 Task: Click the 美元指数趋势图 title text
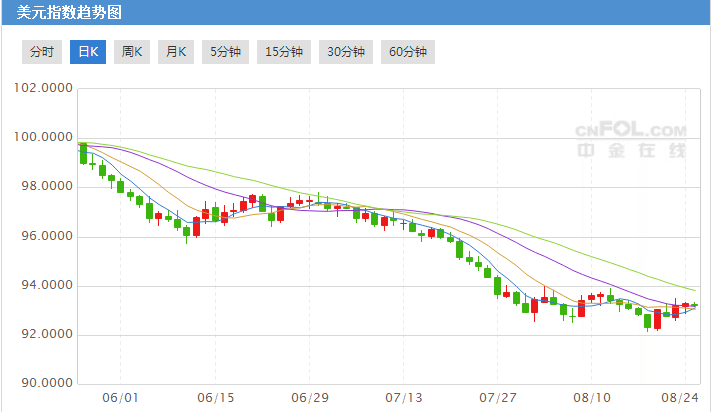tap(69, 12)
